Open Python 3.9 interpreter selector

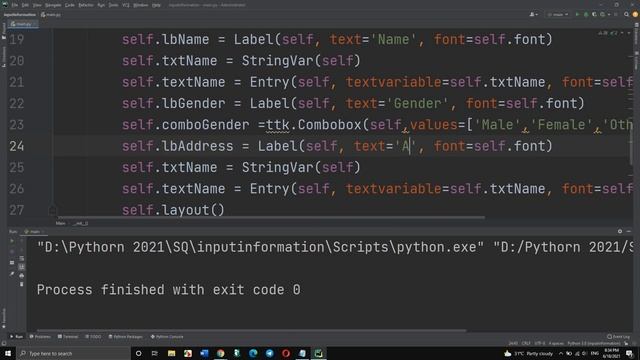(x=594, y=343)
